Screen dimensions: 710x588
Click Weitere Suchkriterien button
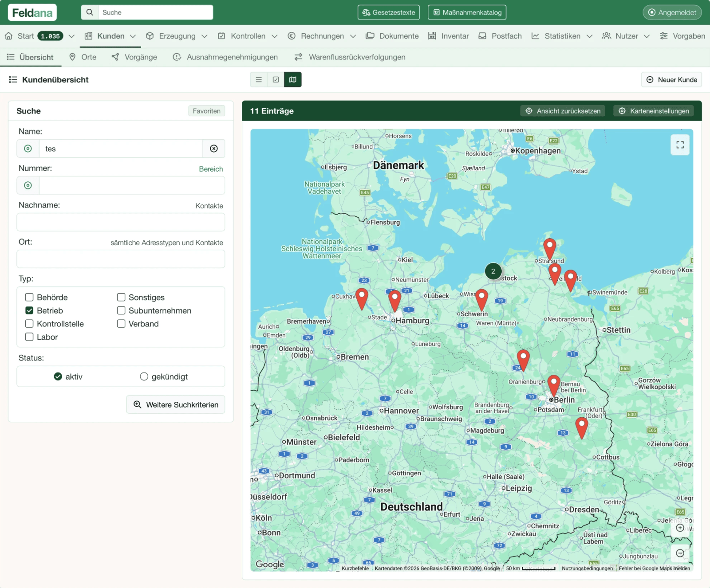coord(176,404)
